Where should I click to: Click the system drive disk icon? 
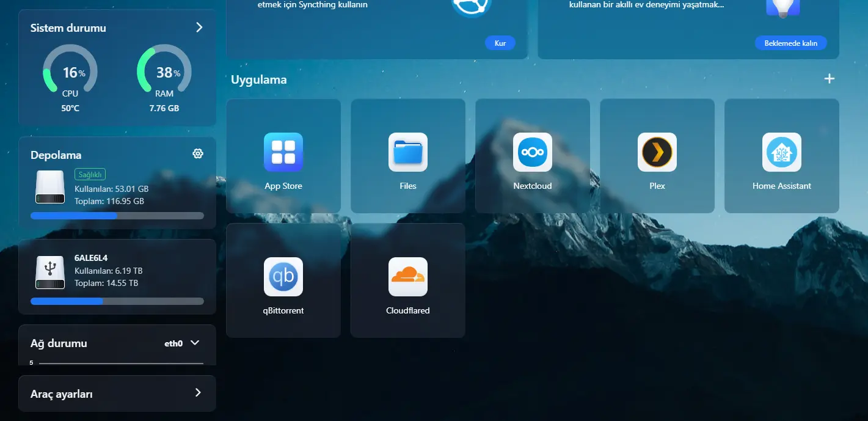point(50,187)
